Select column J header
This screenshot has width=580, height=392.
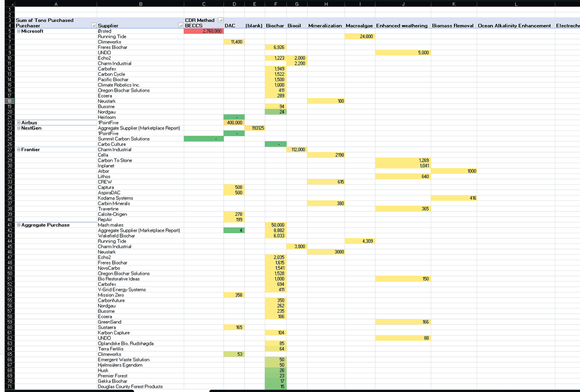(x=402, y=4)
